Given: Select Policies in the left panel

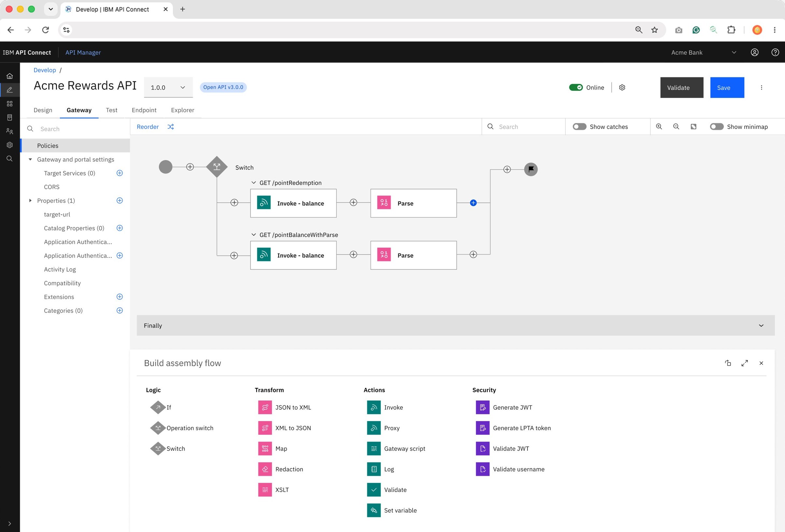Looking at the screenshot, I should (75, 145).
